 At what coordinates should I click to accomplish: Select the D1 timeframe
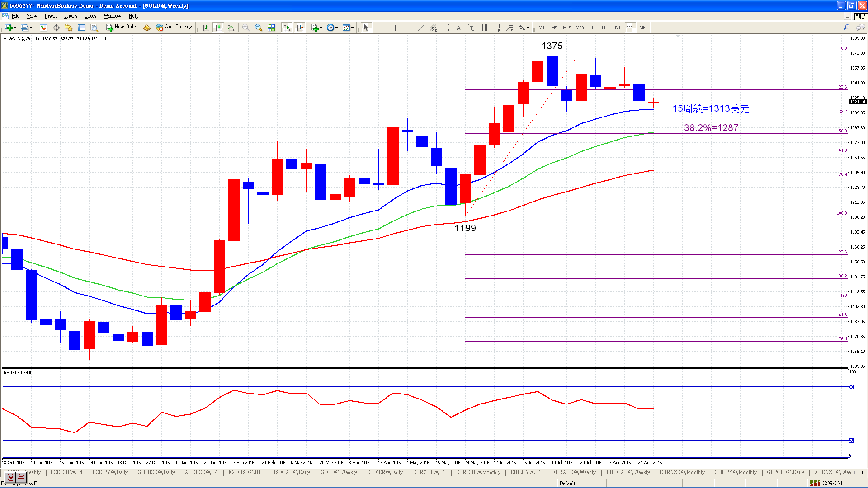(x=618, y=28)
